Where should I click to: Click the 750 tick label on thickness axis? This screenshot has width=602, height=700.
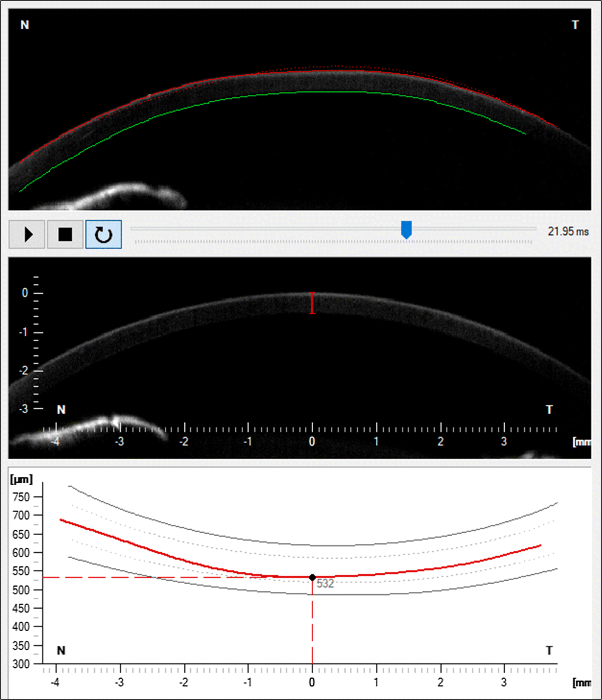(x=21, y=497)
